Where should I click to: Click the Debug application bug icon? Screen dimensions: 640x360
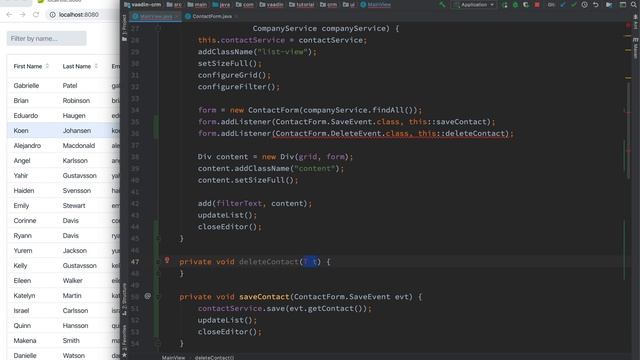(x=515, y=4)
